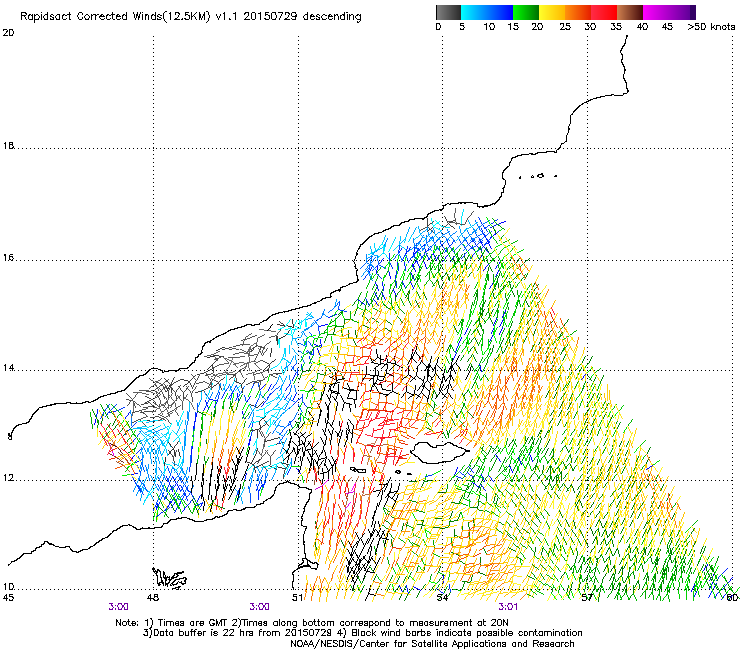The height and width of the screenshot is (650, 740).
Task: Click the '20150729 descending' date in the title
Action: pos(303,17)
